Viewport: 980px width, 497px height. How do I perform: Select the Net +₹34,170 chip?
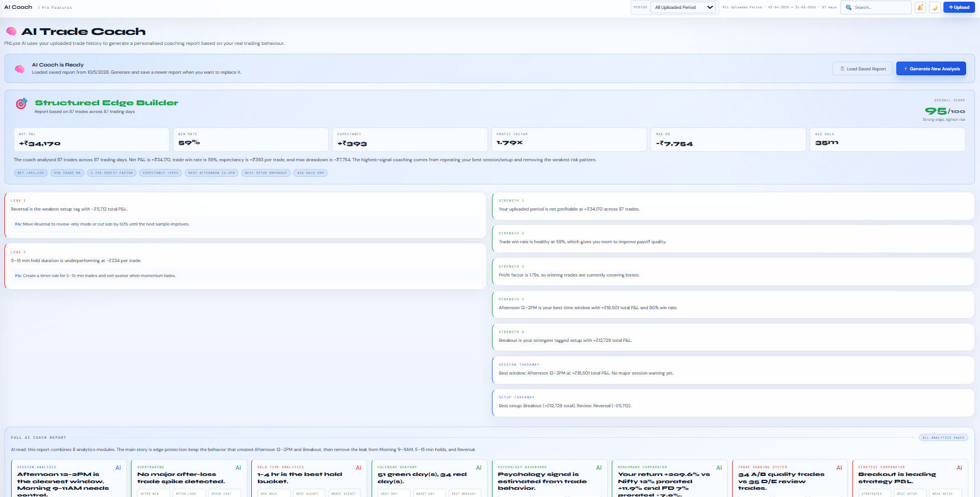31,173
